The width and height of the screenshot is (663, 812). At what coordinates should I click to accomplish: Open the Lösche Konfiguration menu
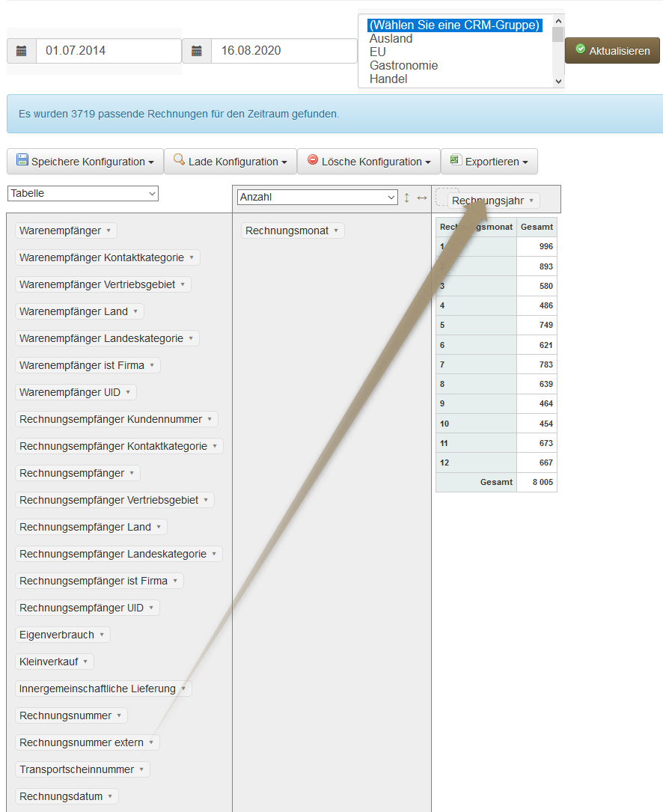369,161
